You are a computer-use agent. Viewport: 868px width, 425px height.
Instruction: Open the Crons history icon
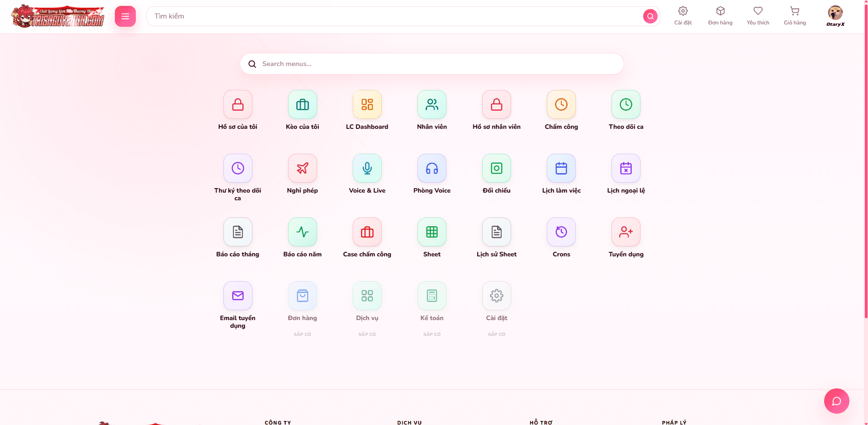561,232
